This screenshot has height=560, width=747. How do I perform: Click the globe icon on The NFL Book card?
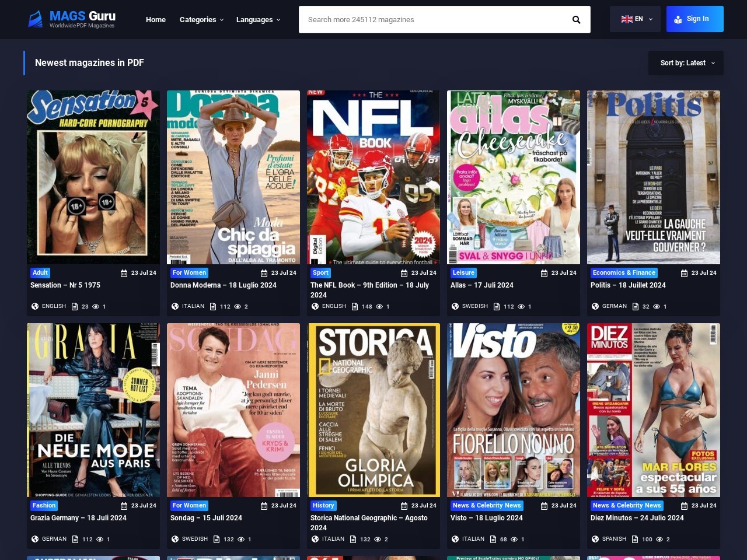(315, 306)
